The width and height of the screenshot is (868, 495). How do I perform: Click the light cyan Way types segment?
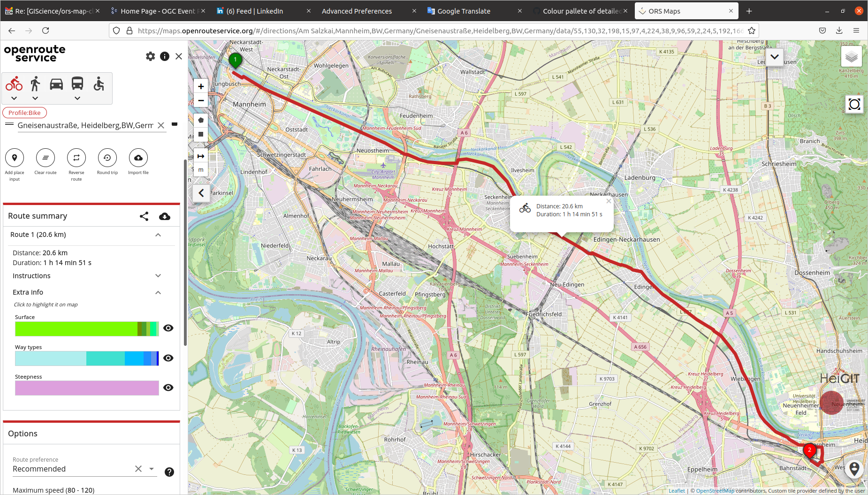pyautogui.click(x=51, y=358)
